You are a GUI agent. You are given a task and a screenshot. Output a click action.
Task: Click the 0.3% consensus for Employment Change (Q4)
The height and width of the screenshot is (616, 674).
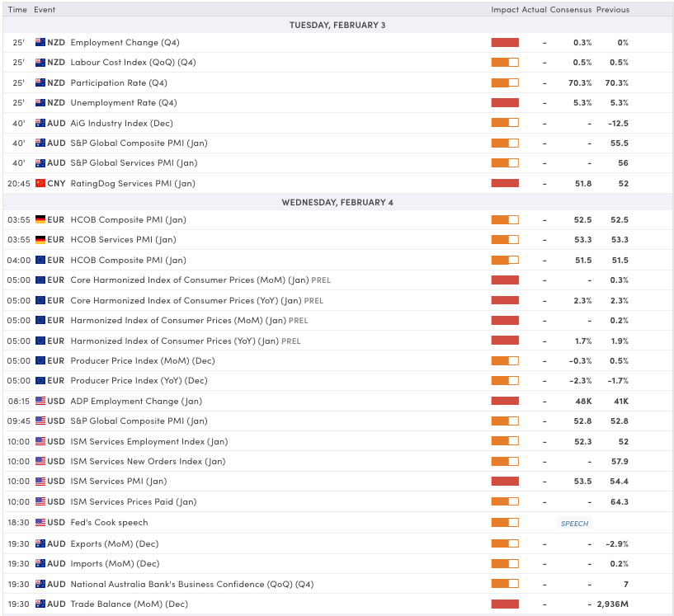pyautogui.click(x=582, y=43)
